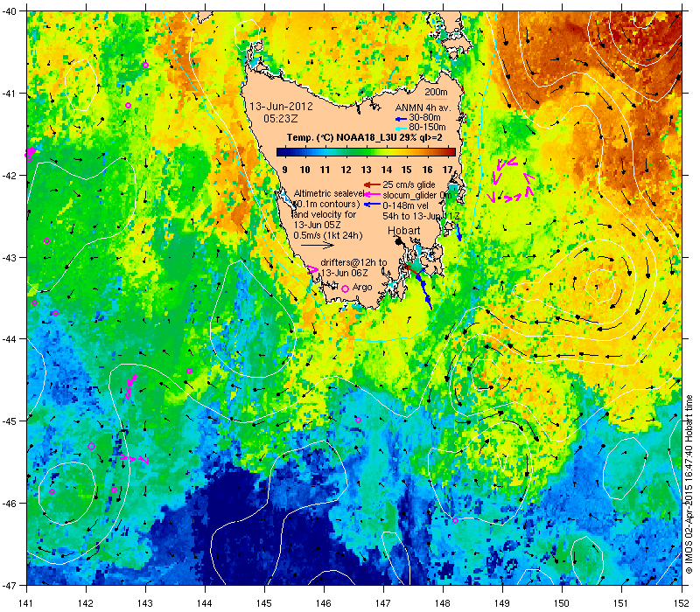Click the cyan arrow beside '80-150m'
Viewport: 700px width, 612px height.
[401, 128]
